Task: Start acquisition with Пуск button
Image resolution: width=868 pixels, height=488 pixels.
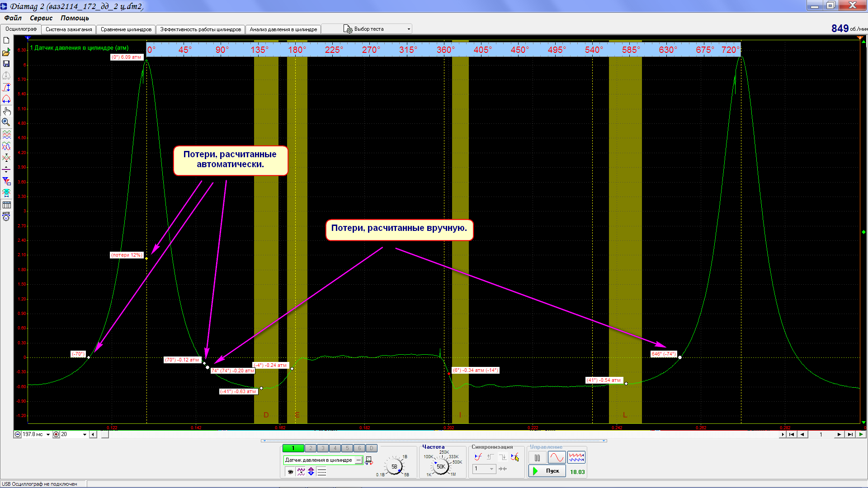Action: pyautogui.click(x=547, y=471)
